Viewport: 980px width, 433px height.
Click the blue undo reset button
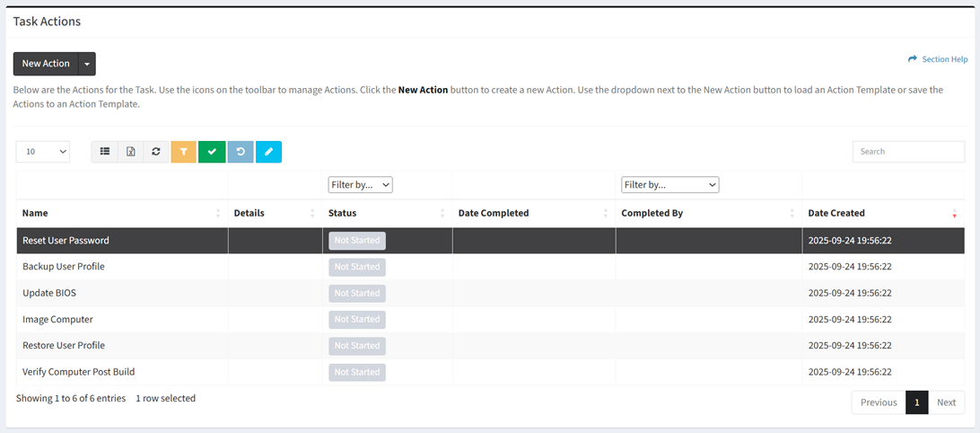[x=241, y=152]
